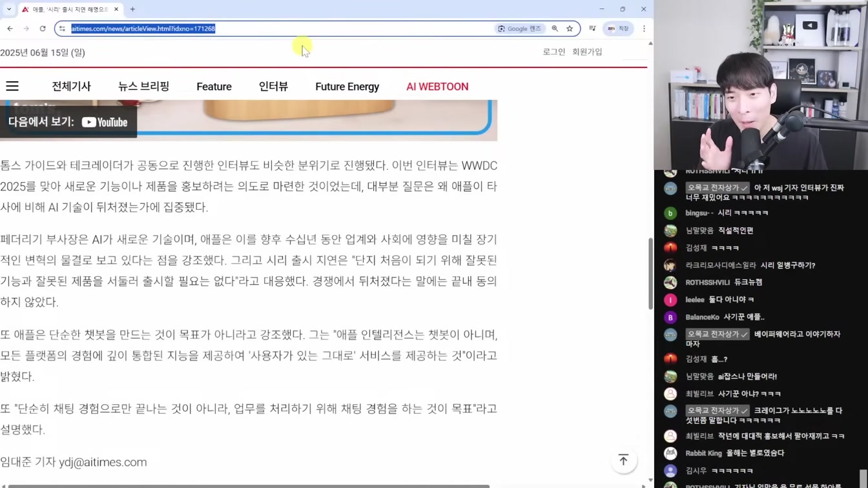View site information icon in address bar

tap(62, 28)
